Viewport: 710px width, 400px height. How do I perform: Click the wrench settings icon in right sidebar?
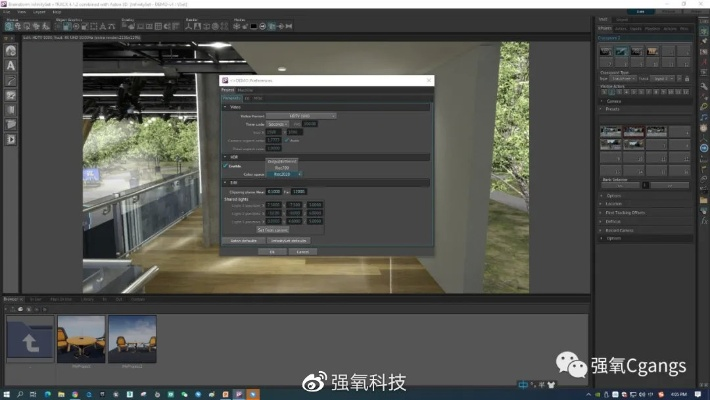[x=704, y=86]
